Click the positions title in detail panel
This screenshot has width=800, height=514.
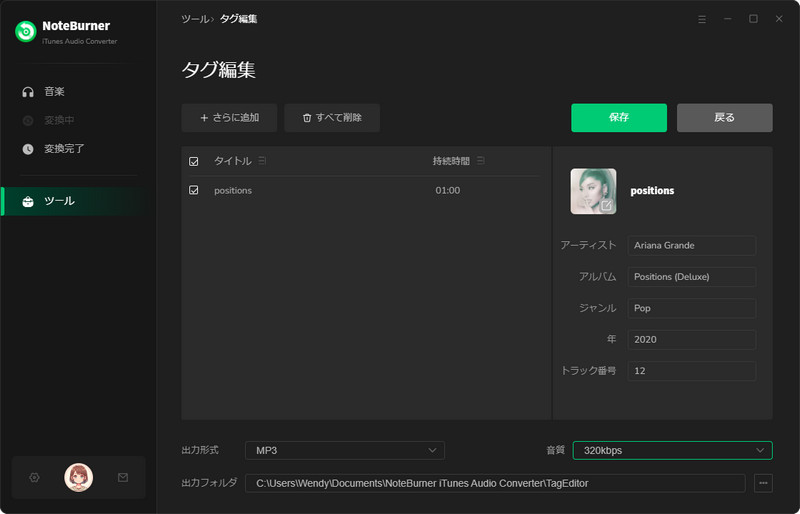point(652,191)
